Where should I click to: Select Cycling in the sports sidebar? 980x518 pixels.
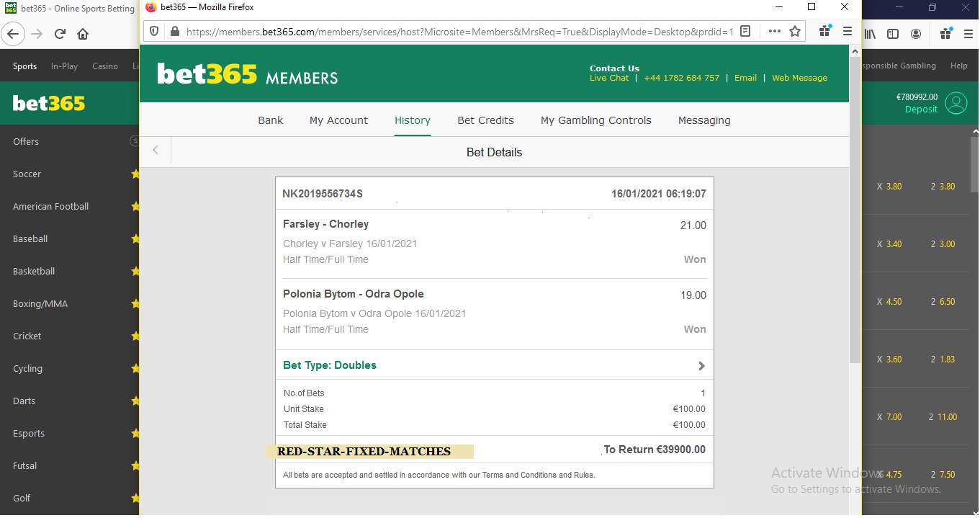tap(27, 368)
